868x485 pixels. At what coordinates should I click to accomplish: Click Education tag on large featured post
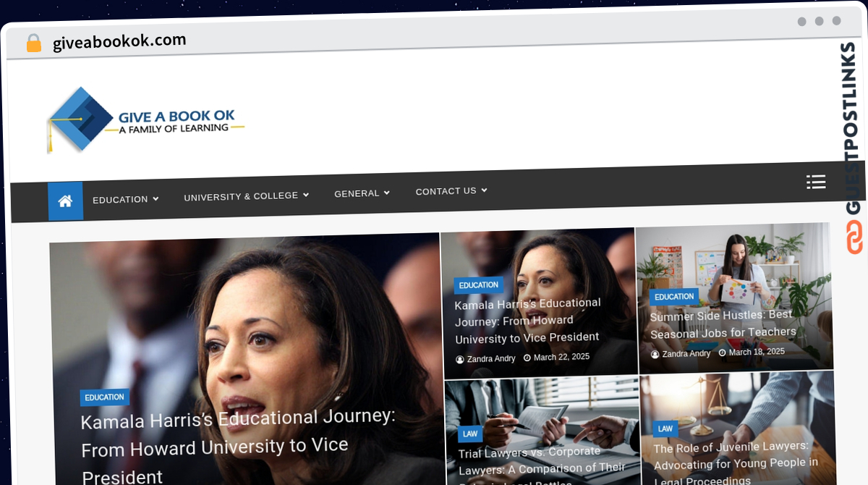[x=105, y=397]
